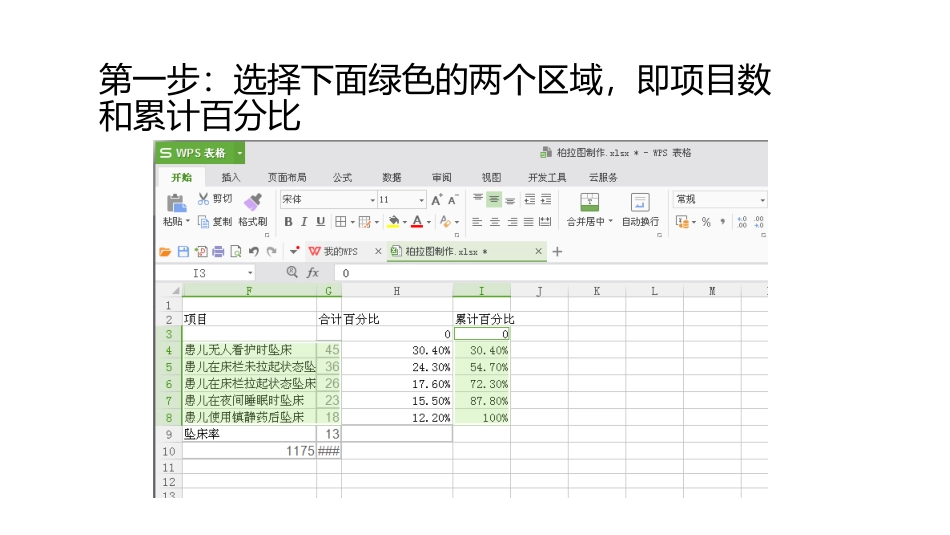The height and width of the screenshot is (535, 950).
Task: Expand the Name Box dropdown showing I3
Action: click(250, 273)
